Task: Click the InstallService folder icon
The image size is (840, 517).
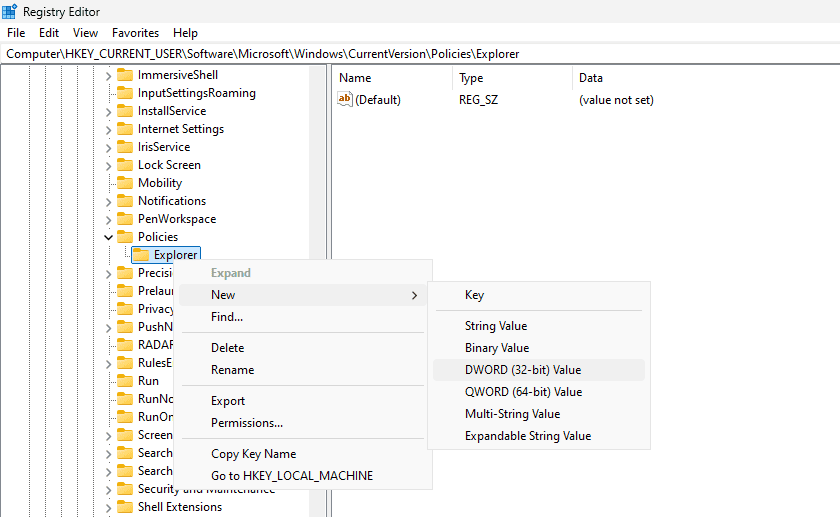Action: (x=125, y=111)
